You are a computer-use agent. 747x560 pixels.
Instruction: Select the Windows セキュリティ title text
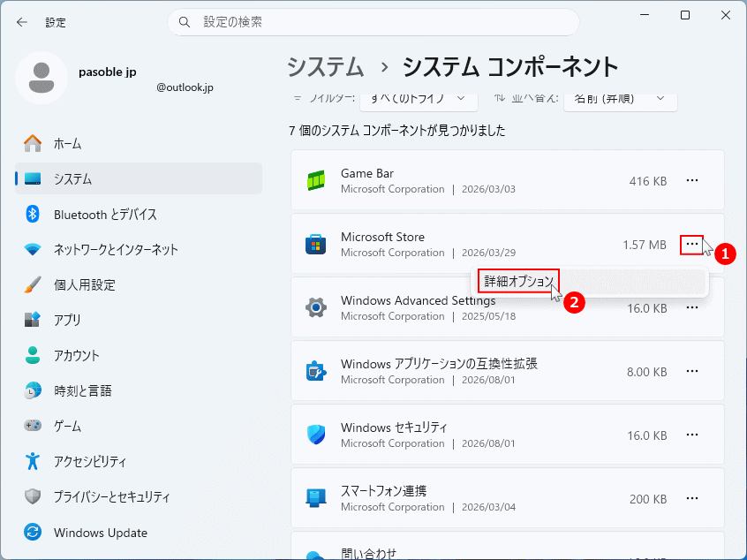[394, 428]
